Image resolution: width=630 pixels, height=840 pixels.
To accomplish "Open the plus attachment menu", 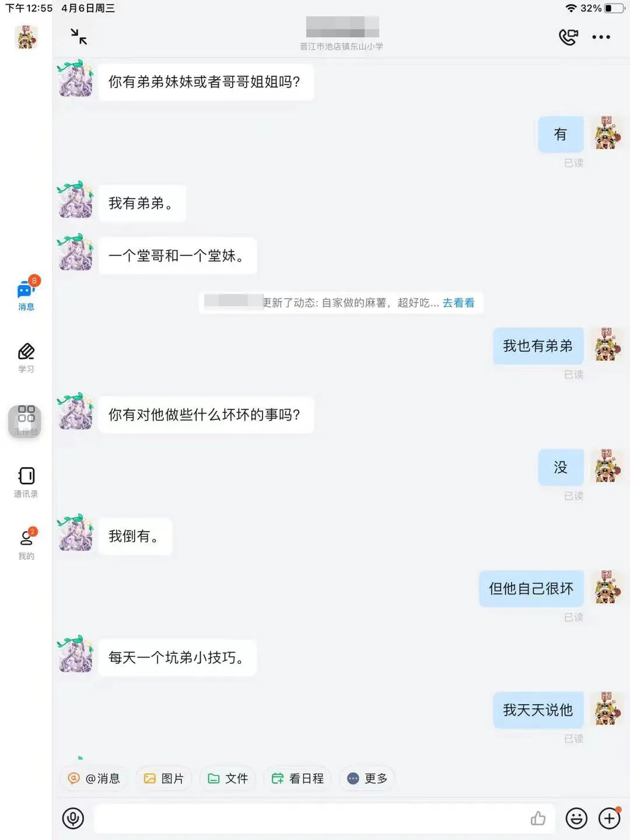I will pyautogui.click(x=610, y=818).
